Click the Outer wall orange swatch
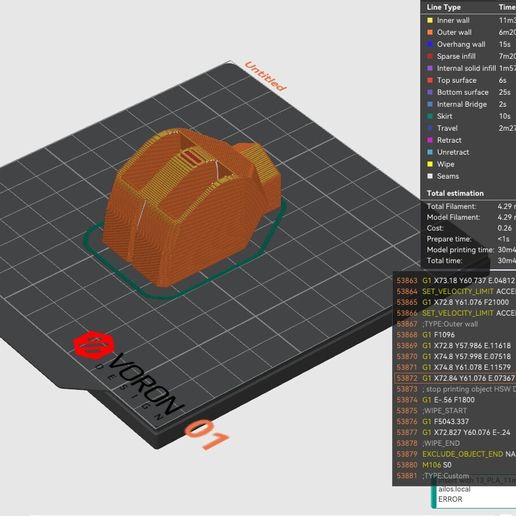This screenshot has height=516, width=516. click(430, 32)
